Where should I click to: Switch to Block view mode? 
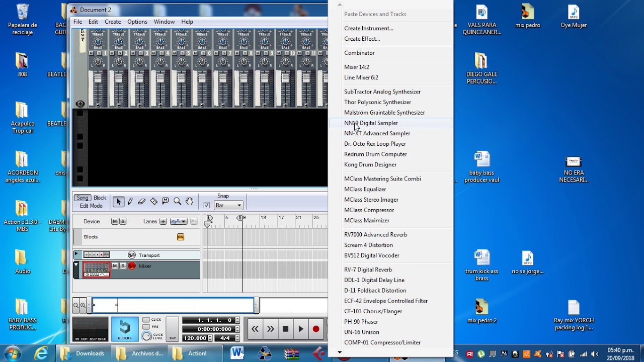coord(100,198)
